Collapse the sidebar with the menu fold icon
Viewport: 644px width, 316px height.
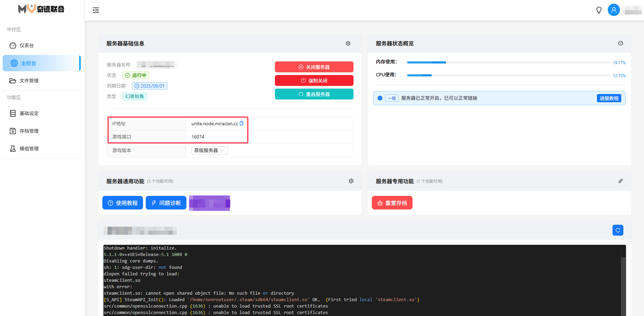[96, 10]
